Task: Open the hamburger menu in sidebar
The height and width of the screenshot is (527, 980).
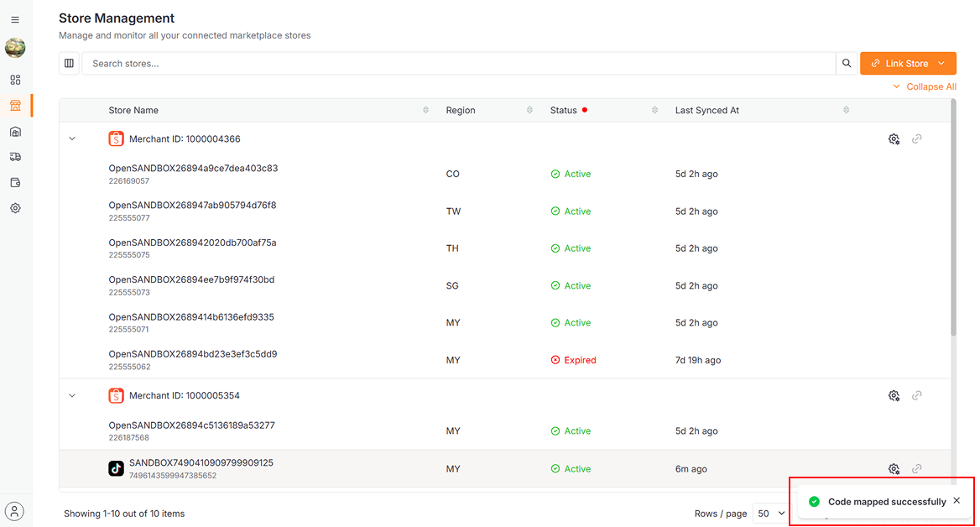Action: (15, 19)
